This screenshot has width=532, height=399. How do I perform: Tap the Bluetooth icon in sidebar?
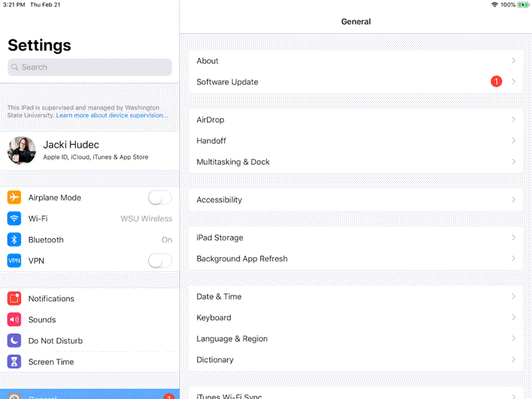click(14, 239)
